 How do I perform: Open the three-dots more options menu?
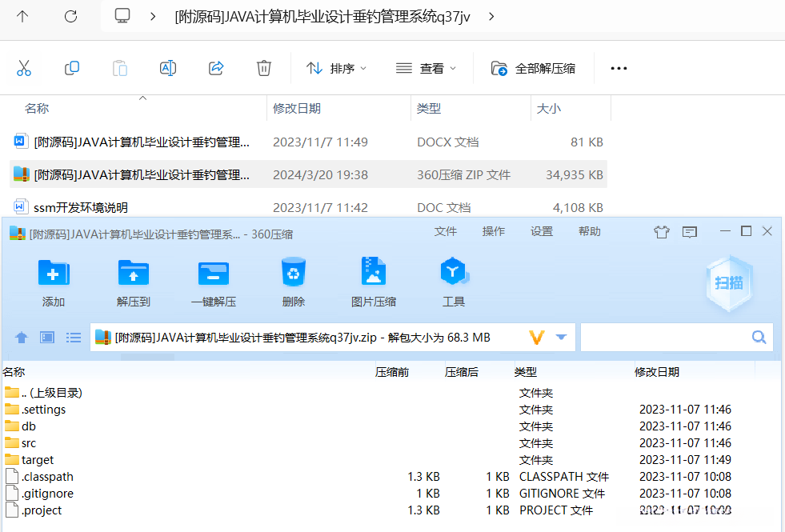tap(619, 68)
